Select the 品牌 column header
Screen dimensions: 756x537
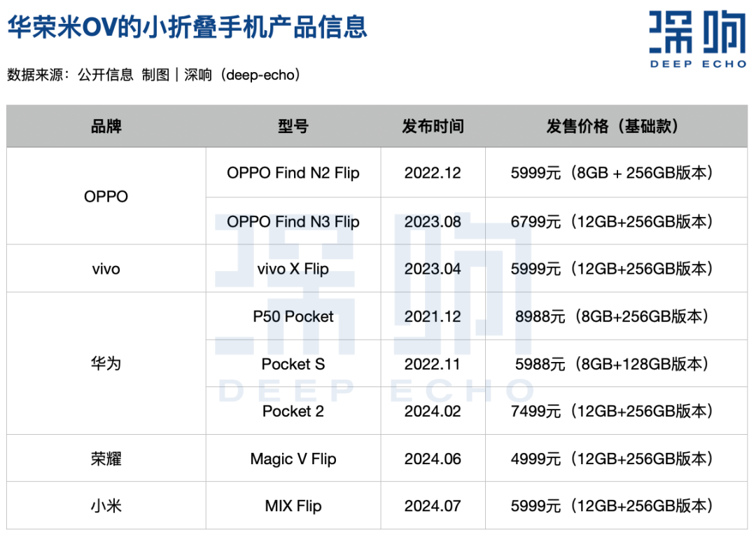point(106,127)
